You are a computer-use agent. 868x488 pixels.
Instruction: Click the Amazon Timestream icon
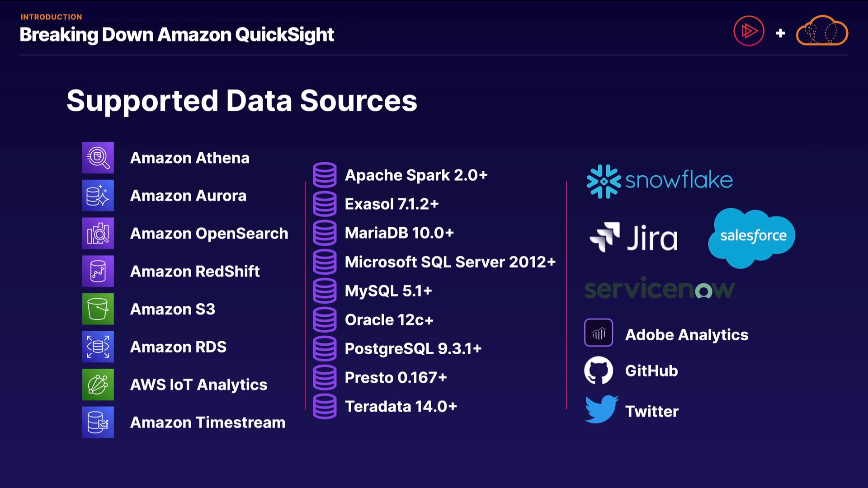pos(98,422)
